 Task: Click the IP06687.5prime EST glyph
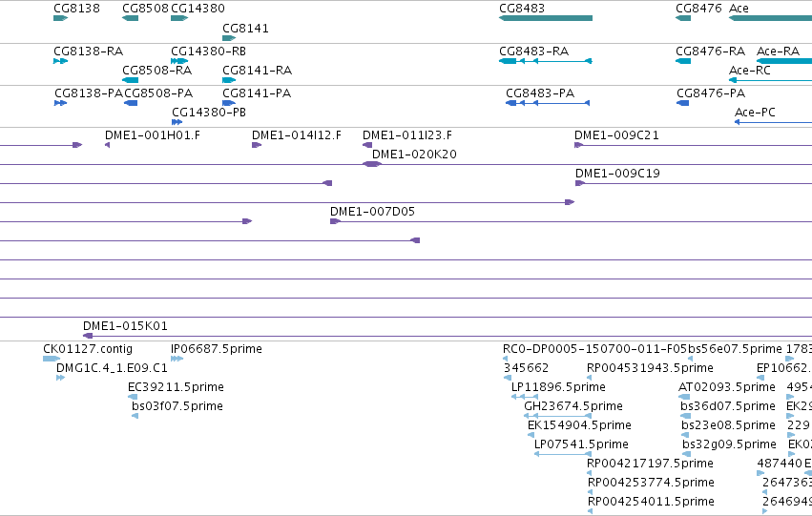(x=177, y=359)
